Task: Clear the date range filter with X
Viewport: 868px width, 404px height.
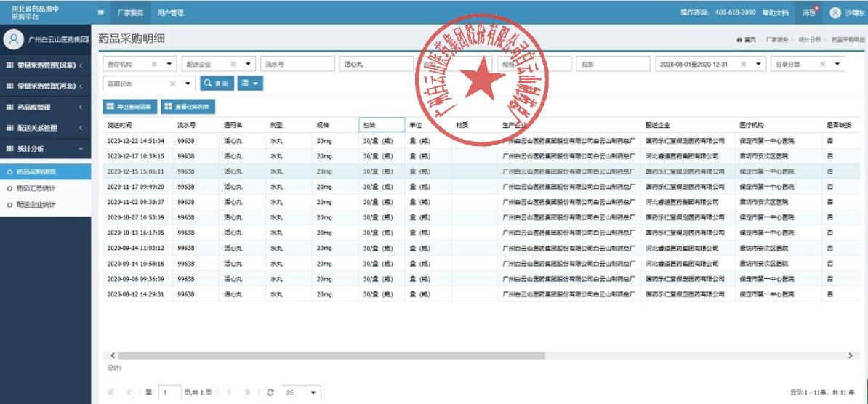Action: 744,64
